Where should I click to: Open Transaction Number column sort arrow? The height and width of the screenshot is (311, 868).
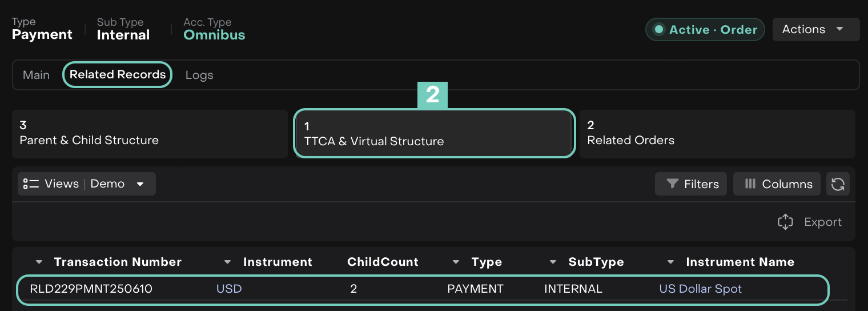(x=39, y=262)
